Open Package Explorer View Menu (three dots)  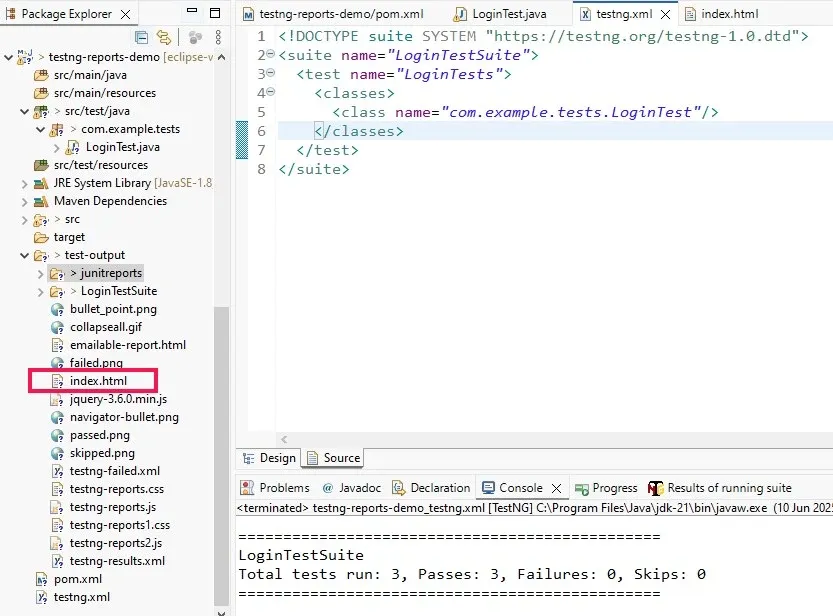point(218,37)
